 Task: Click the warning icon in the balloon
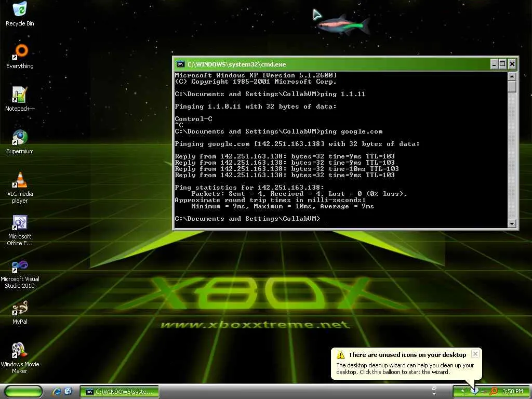(340, 355)
